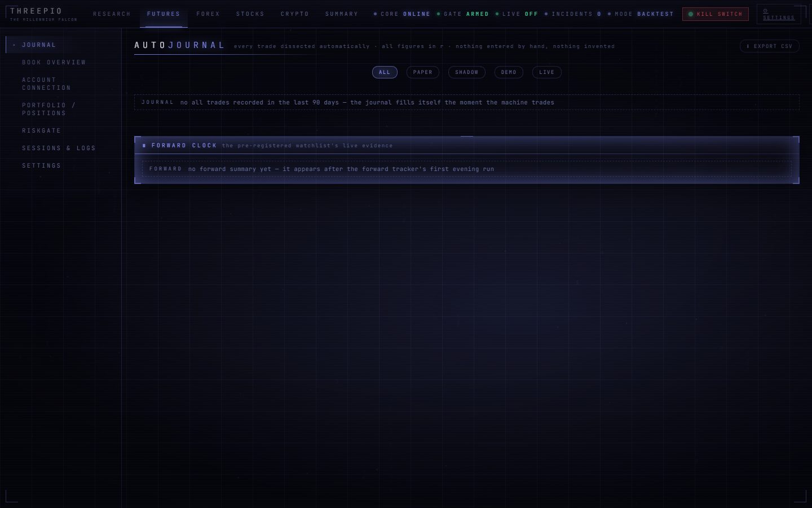Filter journal by Shadow trades
Viewport: 812px width, 508px height.
[467, 72]
